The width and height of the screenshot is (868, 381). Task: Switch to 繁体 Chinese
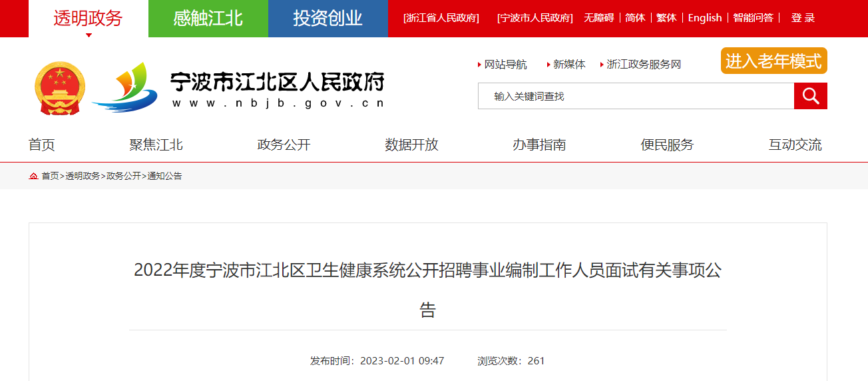pos(667,18)
